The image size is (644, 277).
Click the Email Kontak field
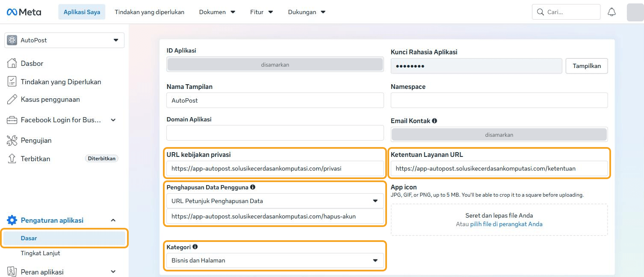pyautogui.click(x=499, y=134)
